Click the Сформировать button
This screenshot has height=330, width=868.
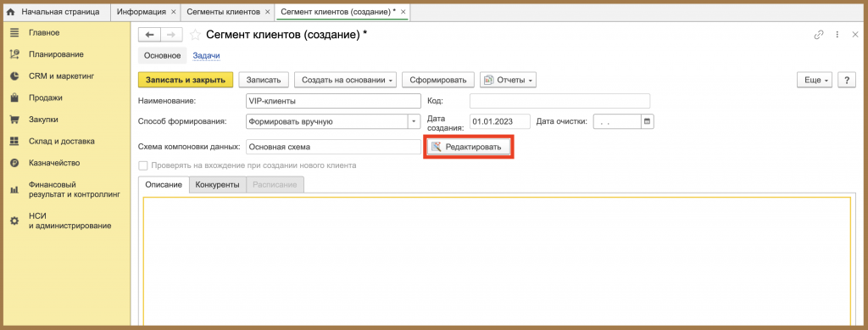[x=438, y=80]
